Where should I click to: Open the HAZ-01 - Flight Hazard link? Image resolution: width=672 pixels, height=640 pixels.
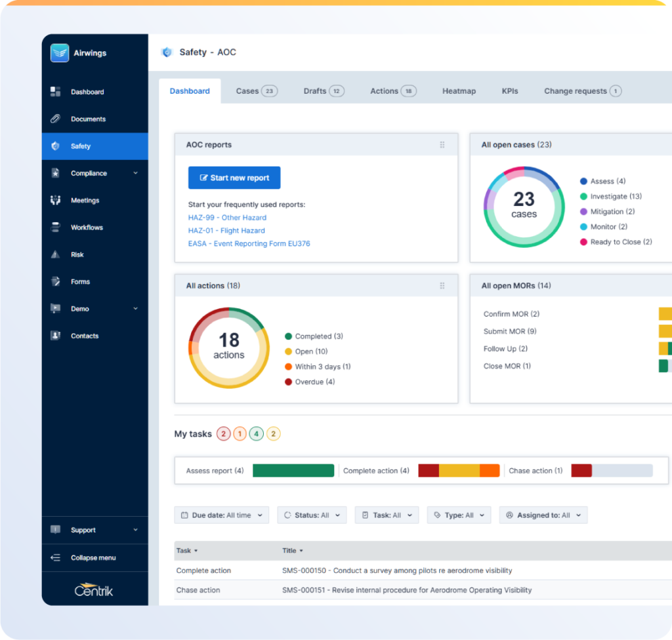226,231
